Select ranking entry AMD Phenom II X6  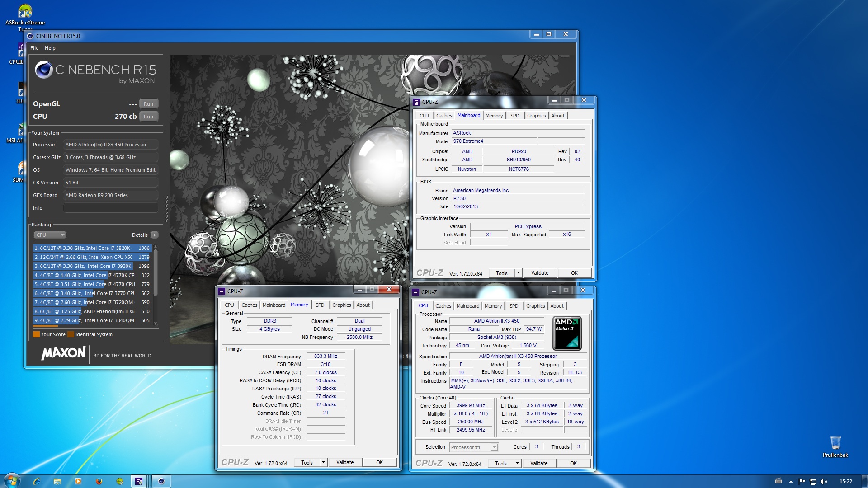point(92,311)
